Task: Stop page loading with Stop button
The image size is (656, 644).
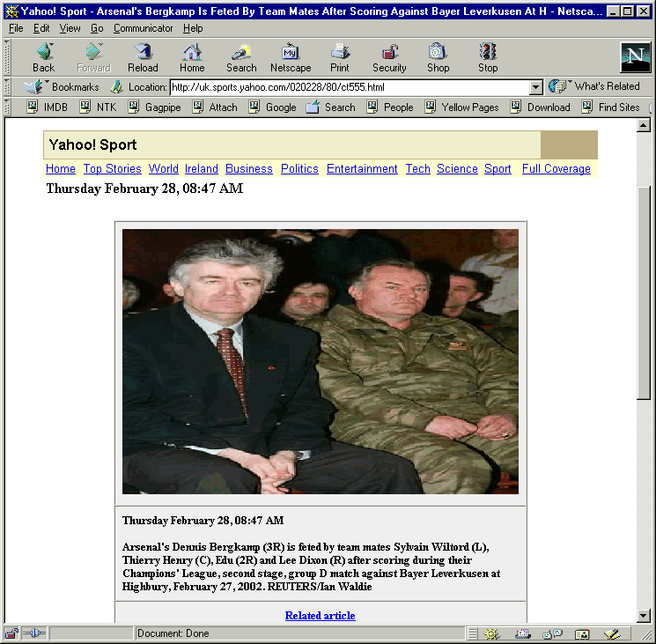Action: (488, 58)
